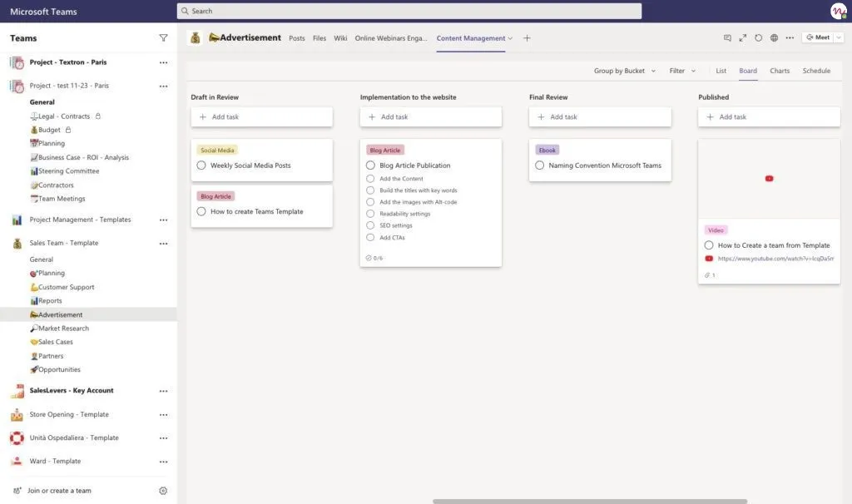This screenshot has height=504, width=852.
Task: Mark Naming Convention Microsoft Teams complete
Action: tap(539, 166)
